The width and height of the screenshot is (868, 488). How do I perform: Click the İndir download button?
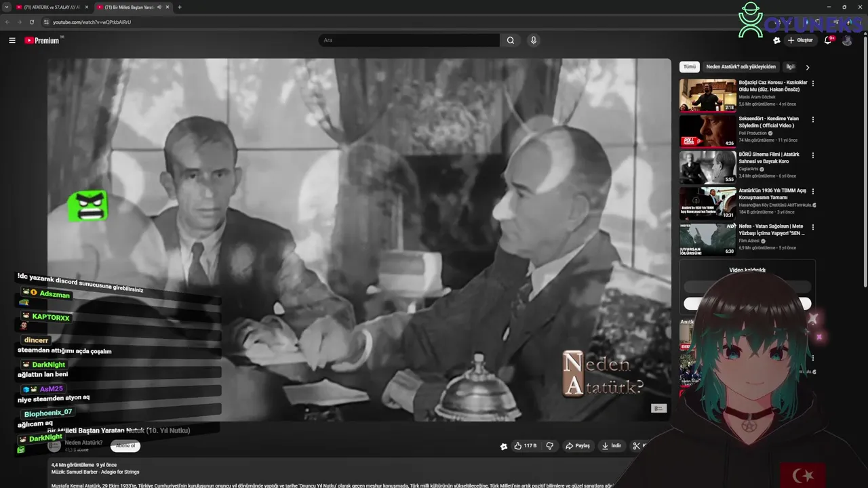(x=612, y=446)
